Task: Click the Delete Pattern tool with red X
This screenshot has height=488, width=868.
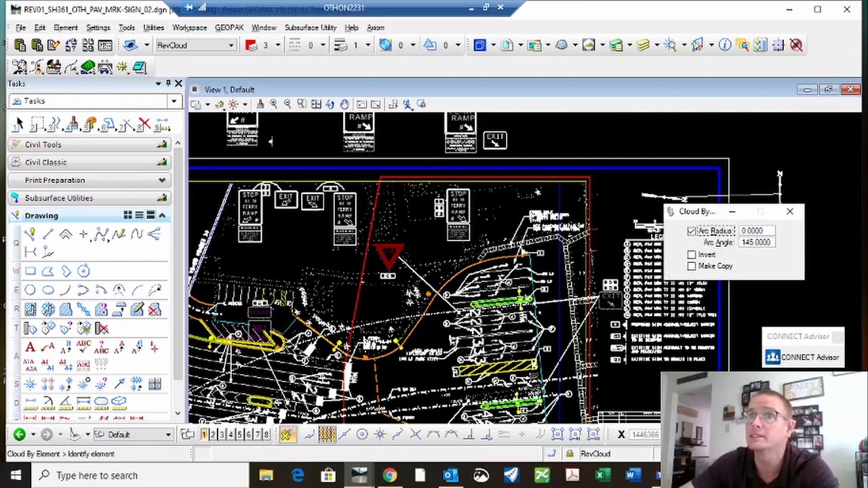Action: coord(155,310)
